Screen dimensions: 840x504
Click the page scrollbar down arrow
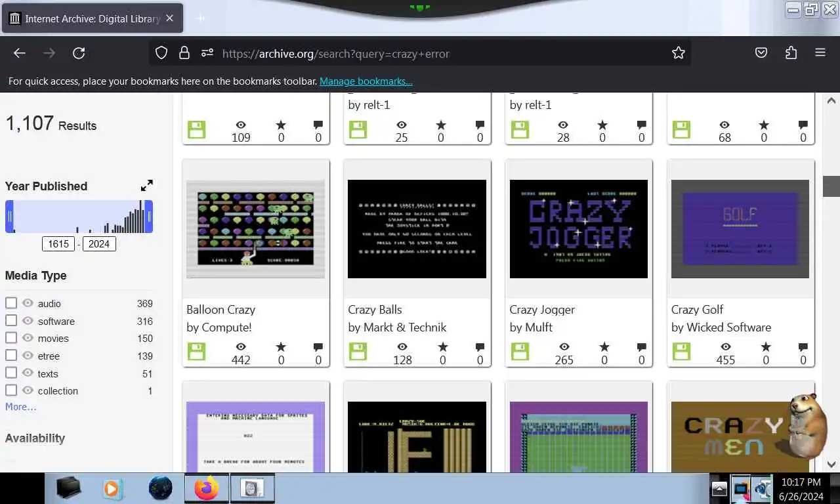click(831, 463)
